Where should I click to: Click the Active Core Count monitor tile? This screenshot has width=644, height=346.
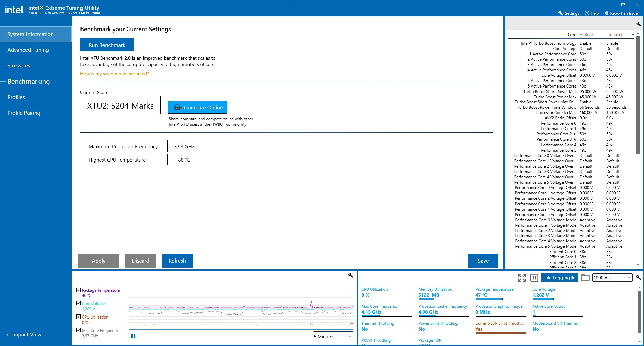pyautogui.click(x=557, y=310)
